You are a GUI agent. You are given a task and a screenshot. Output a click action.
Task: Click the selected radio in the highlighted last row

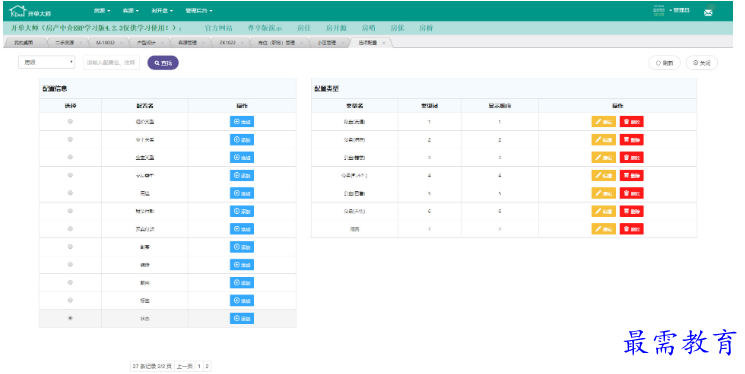(70, 318)
